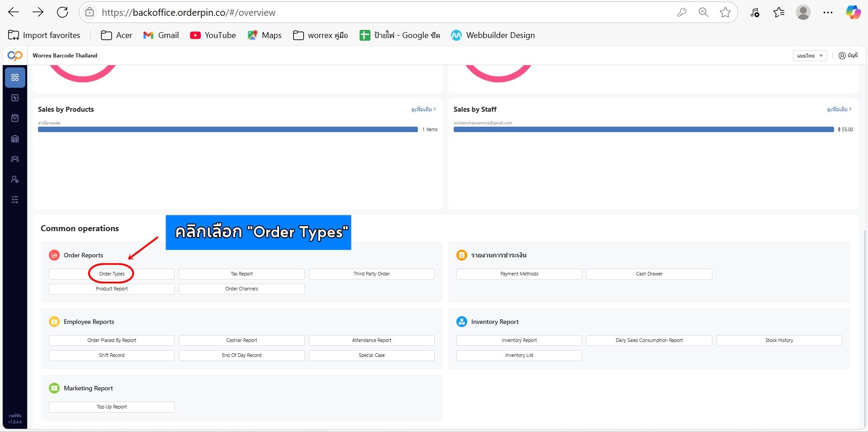Open the Acer bookmark folder
Screen dimensions: 868x432
click(x=116, y=35)
